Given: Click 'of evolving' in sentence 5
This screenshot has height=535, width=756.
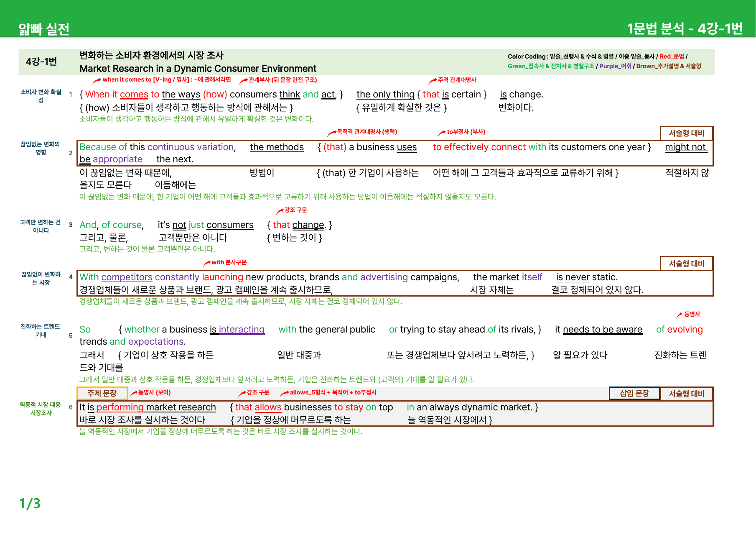Looking at the screenshot, I should point(680,330).
